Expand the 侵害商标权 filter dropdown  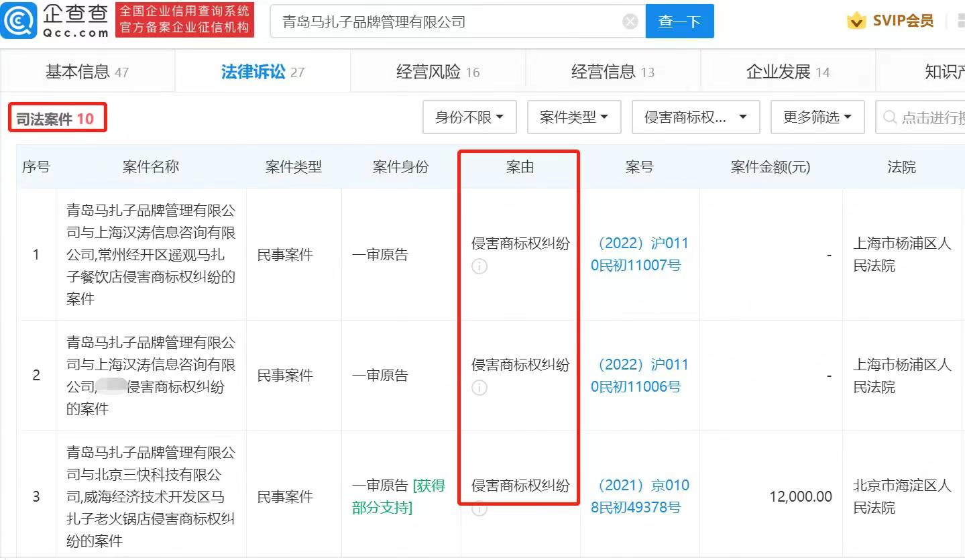(696, 117)
